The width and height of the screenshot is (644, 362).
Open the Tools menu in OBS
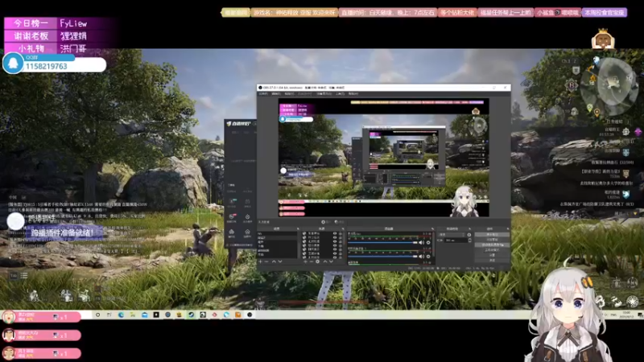(340, 93)
